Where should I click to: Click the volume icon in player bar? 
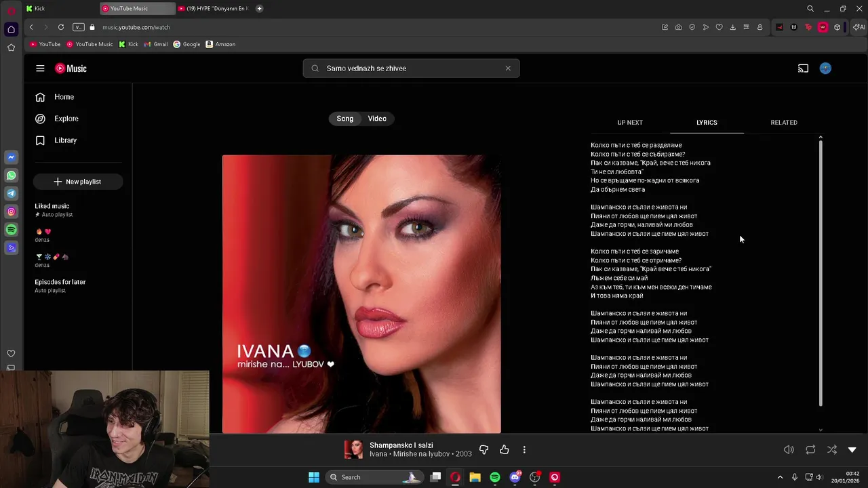coord(789,449)
